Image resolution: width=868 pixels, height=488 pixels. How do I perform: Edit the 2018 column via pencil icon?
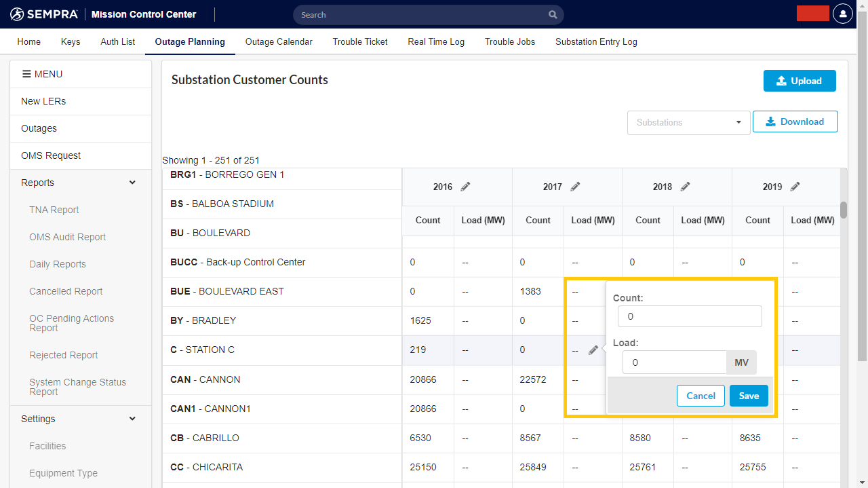click(685, 187)
